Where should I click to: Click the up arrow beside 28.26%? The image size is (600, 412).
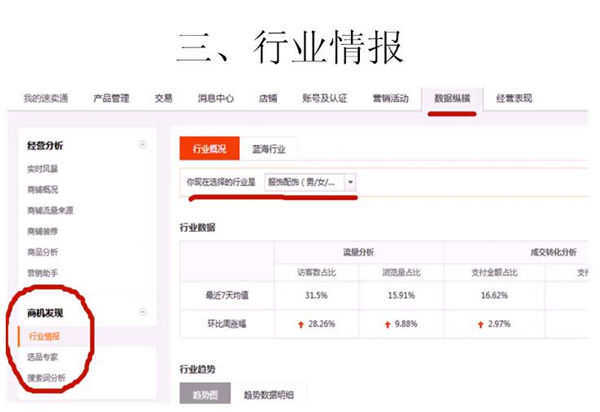tap(301, 324)
